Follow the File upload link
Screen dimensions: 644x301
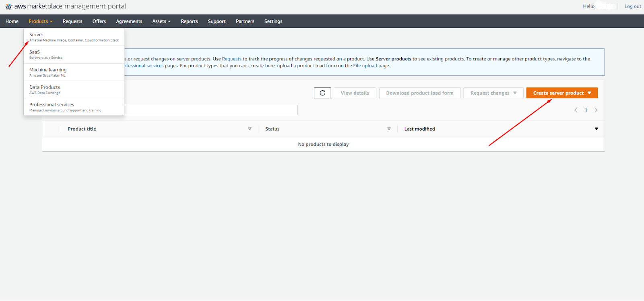[365, 66]
